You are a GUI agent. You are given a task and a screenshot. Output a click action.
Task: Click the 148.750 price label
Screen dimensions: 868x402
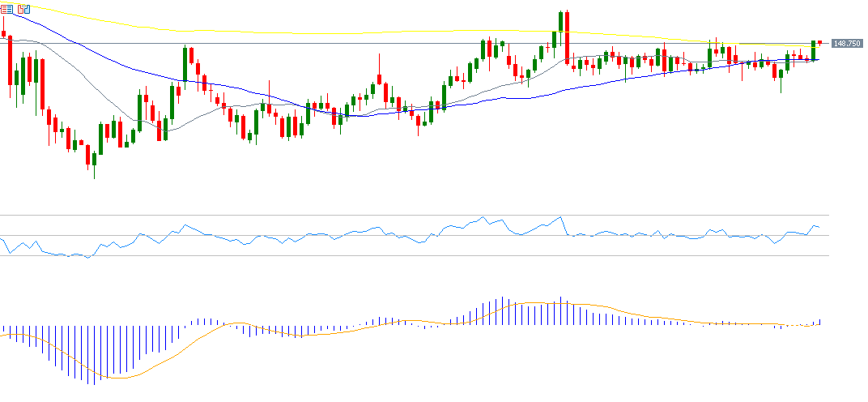845,44
